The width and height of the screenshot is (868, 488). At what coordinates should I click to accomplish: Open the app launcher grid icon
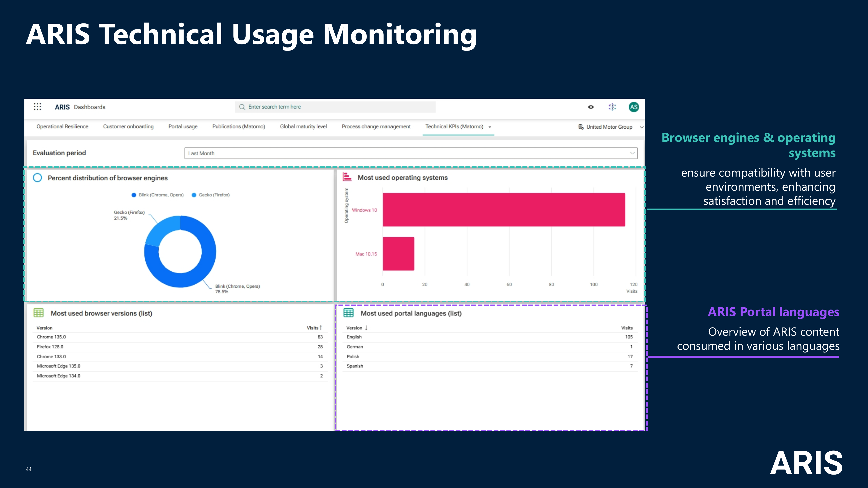click(x=37, y=107)
